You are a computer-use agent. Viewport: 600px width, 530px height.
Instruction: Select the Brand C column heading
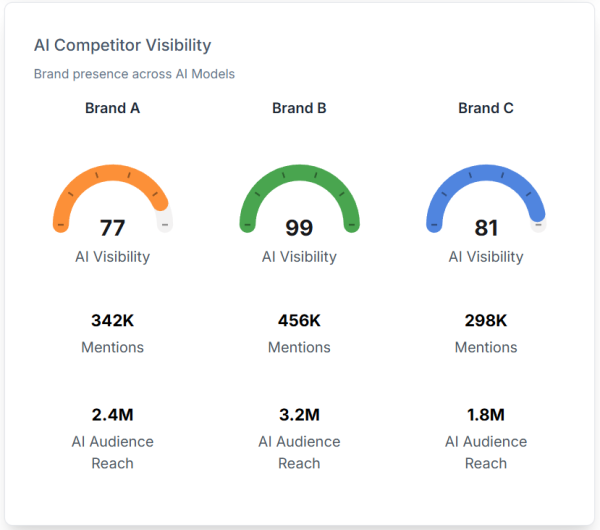click(486, 108)
